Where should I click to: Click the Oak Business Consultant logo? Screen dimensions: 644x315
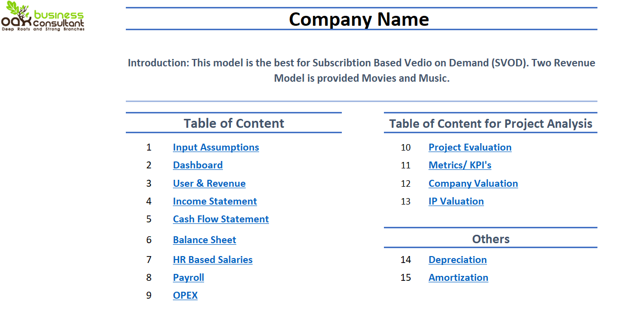click(43, 16)
